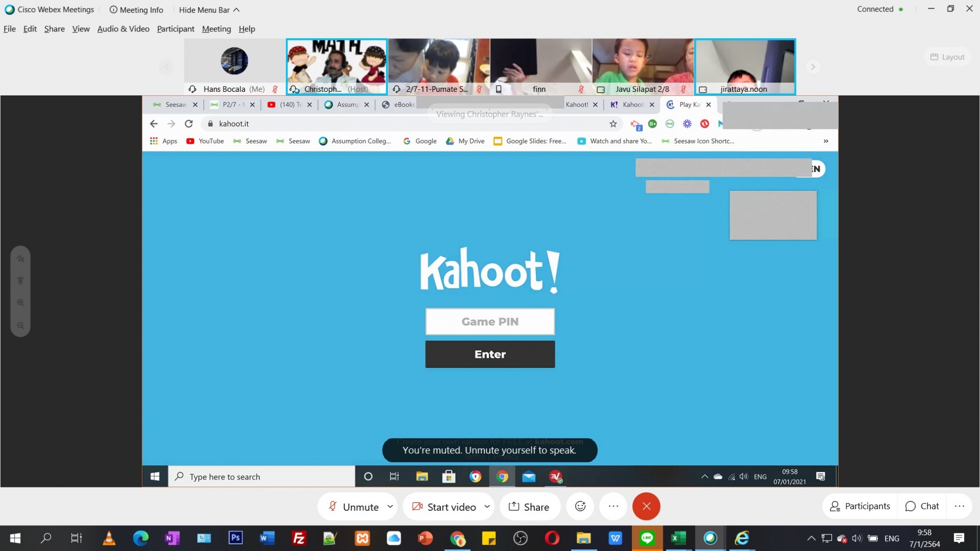Open Microsoft Word from taskbar
This screenshot has height=551, width=980.
tap(267, 538)
